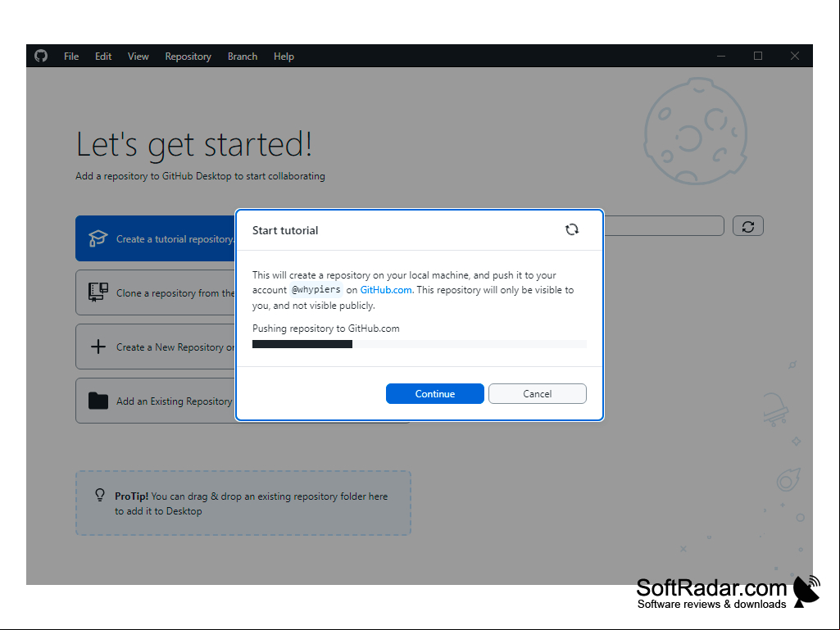
Task: Click Create a New Repository option
Action: 156,347
